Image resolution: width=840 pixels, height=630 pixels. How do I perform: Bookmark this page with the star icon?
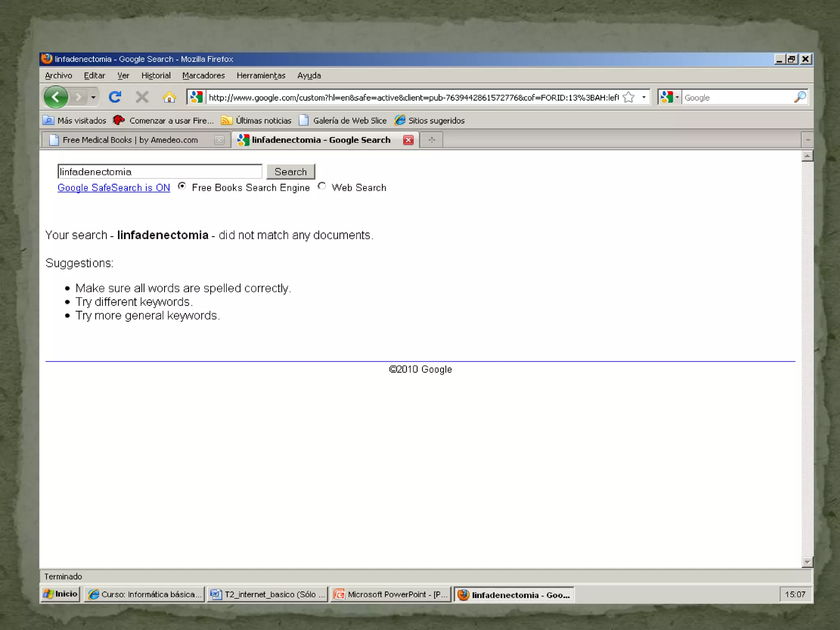coord(628,97)
